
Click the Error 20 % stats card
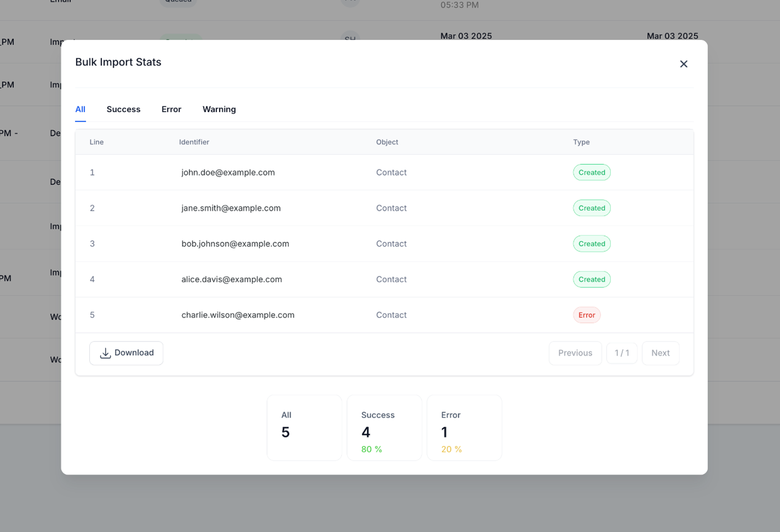464,428
